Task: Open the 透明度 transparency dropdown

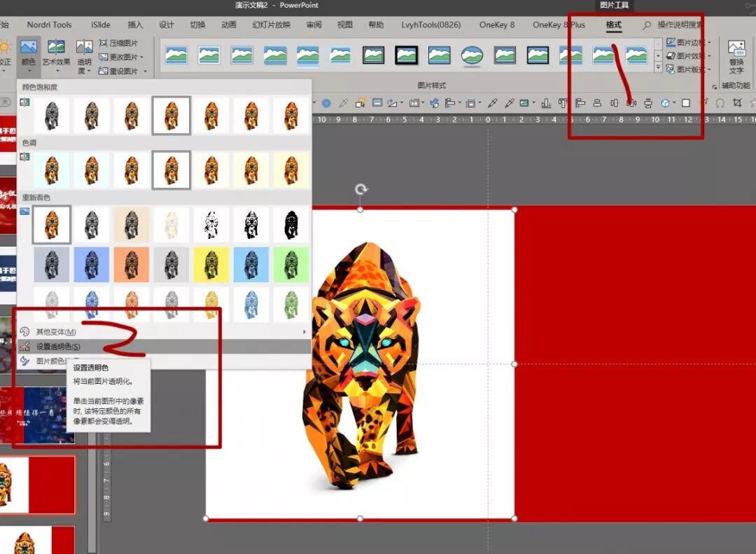Action: click(84, 57)
